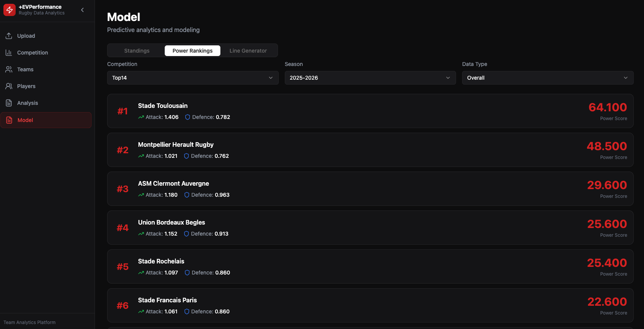Click the Competition bar chart icon
The height and width of the screenshot is (329, 644).
pos(9,53)
